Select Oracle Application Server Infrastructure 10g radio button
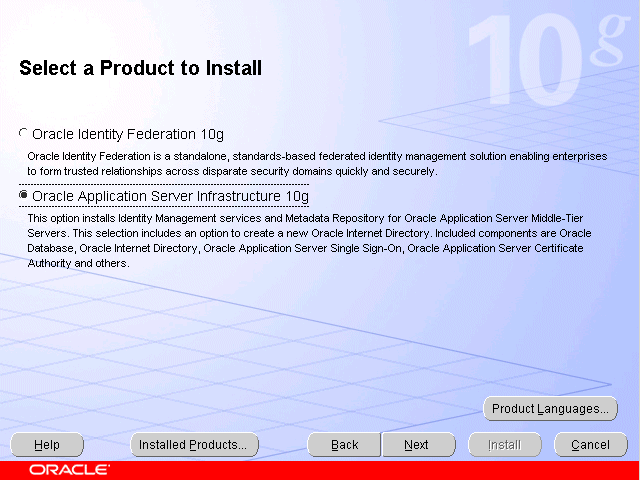 [23, 195]
